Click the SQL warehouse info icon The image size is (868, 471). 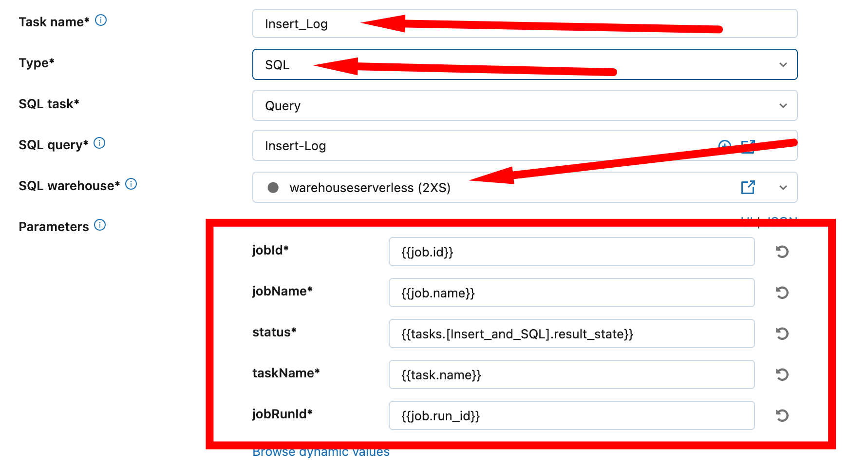[131, 184]
